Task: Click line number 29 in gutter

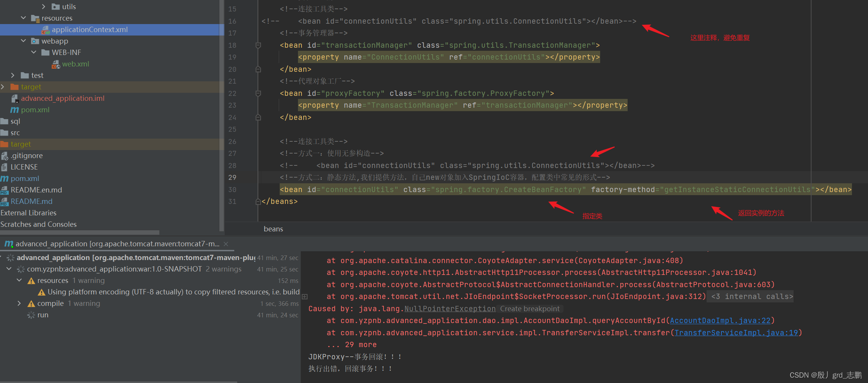Action: 232,178
